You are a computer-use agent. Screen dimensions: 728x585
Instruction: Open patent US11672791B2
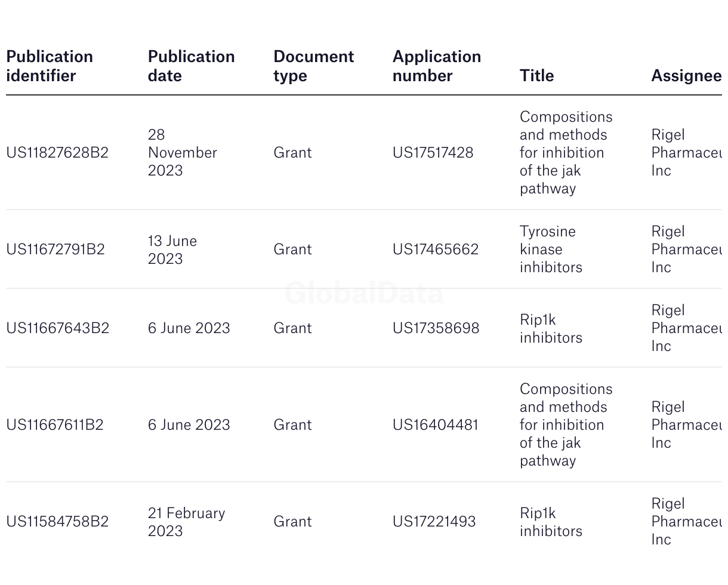[x=55, y=250]
